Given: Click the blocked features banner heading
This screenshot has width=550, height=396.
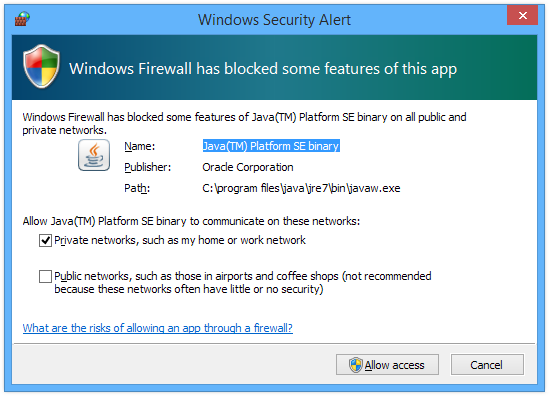Looking at the screenshot, I should [x=263, y=69].
